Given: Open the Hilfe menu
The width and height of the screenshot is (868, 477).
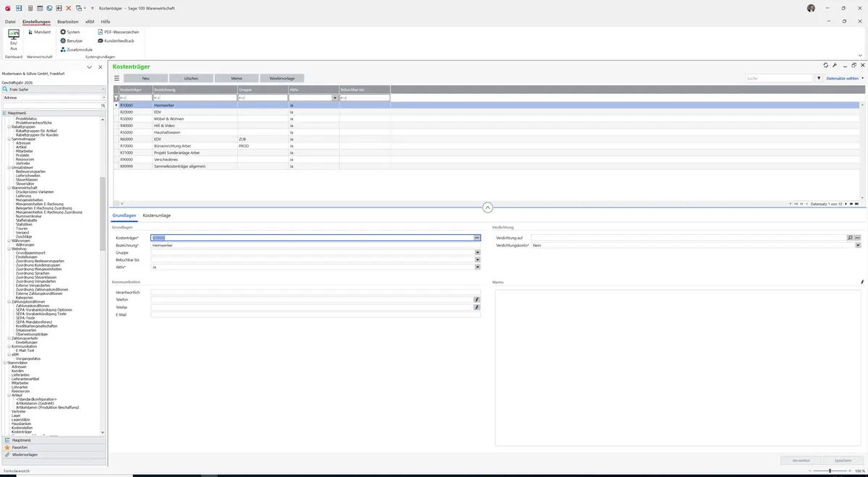Looking at the screenshot, I should click(x=106, y=22).
